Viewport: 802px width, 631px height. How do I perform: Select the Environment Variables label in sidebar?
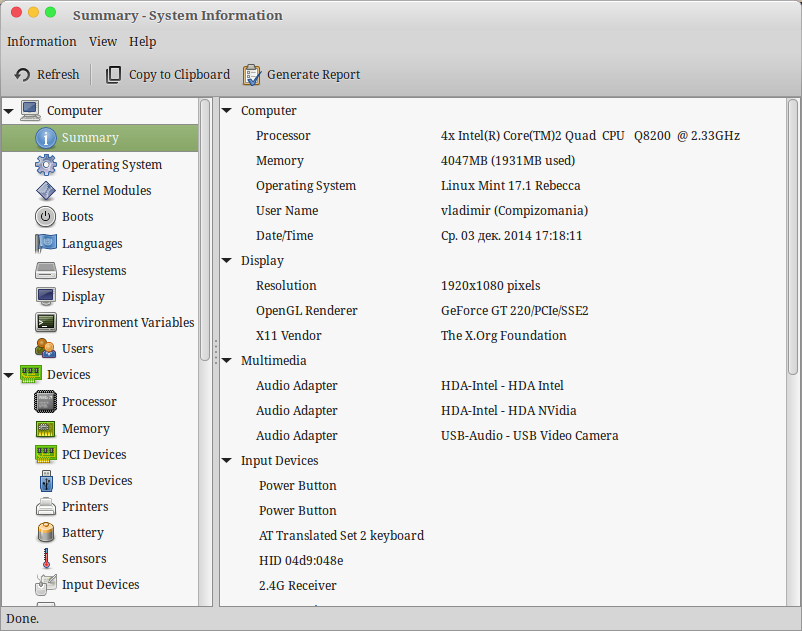click(x=128, y=323)
